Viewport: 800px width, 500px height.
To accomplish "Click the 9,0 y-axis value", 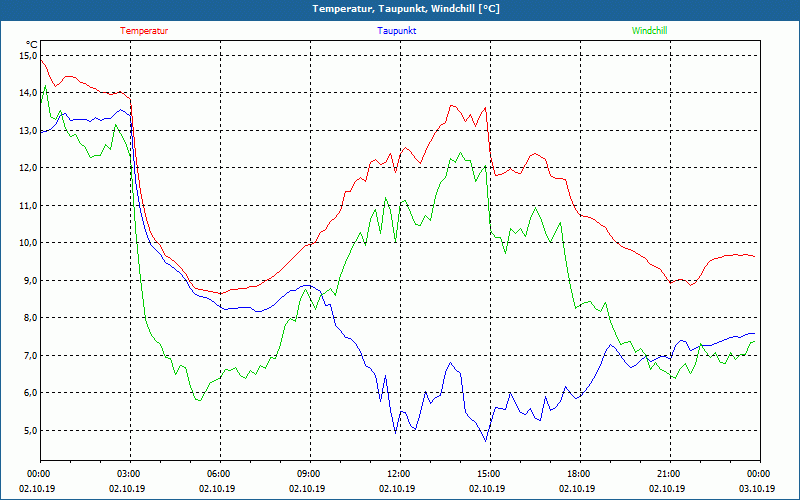I will coord(30,281).
